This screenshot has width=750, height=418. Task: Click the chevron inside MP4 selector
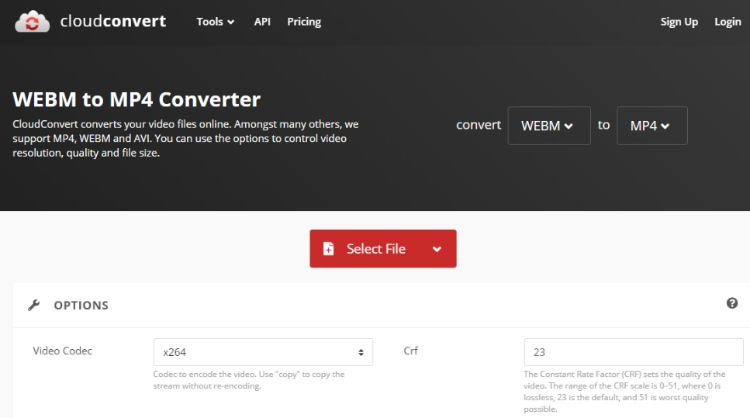pyautogui.click(x=665, y=126)
